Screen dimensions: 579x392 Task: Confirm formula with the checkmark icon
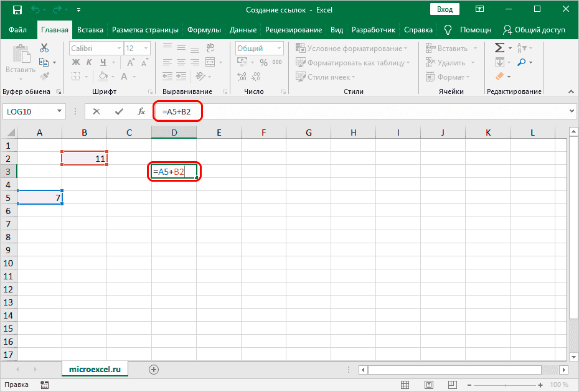[118, 111]
